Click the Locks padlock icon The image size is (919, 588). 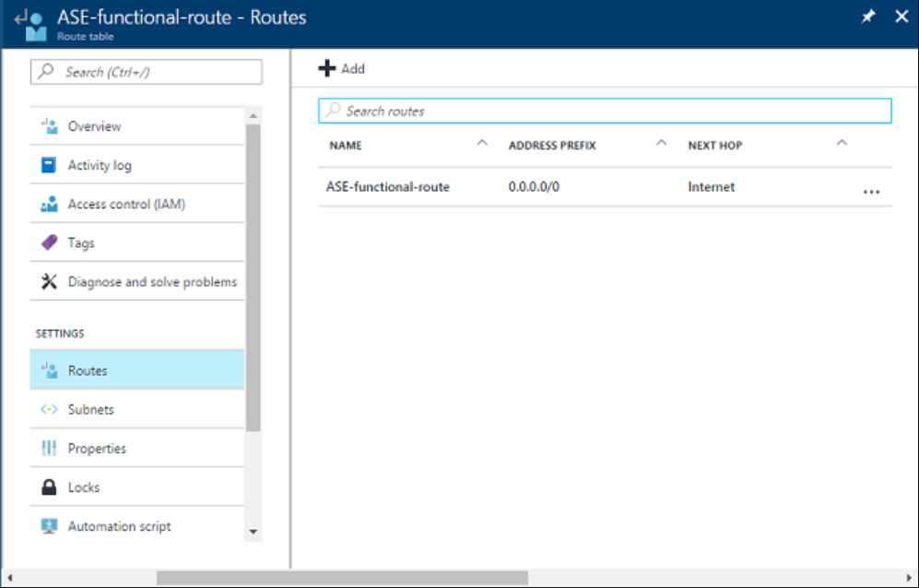pos(49,488)
